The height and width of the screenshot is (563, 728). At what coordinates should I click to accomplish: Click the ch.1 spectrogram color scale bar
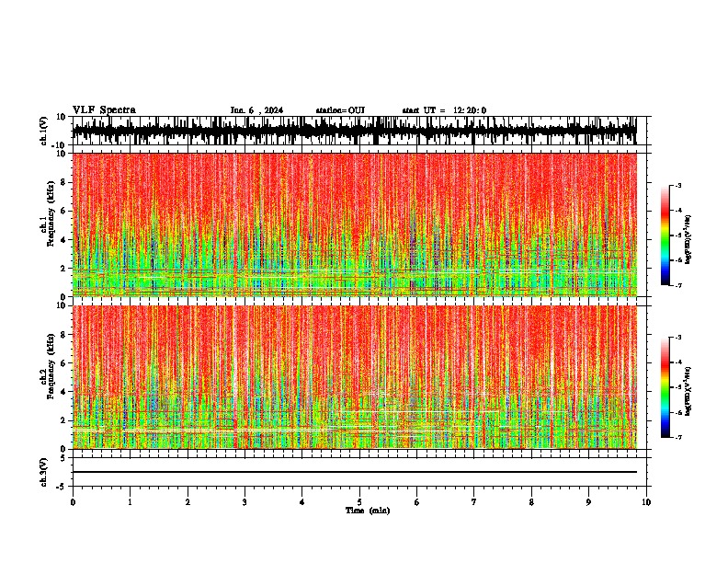coord(665,236)
